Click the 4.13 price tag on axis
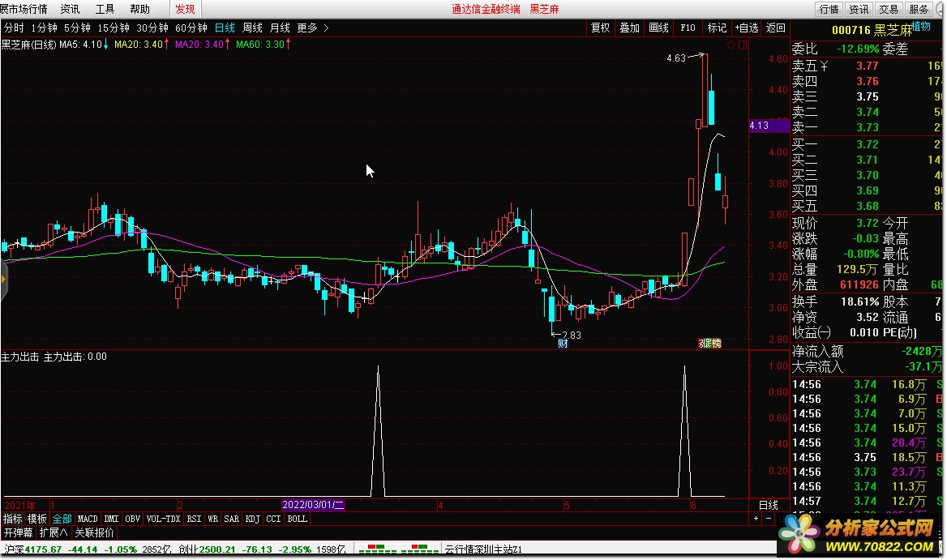Image resolution: width=947 pixels, height=560 pixels. [x=769, y=126]
